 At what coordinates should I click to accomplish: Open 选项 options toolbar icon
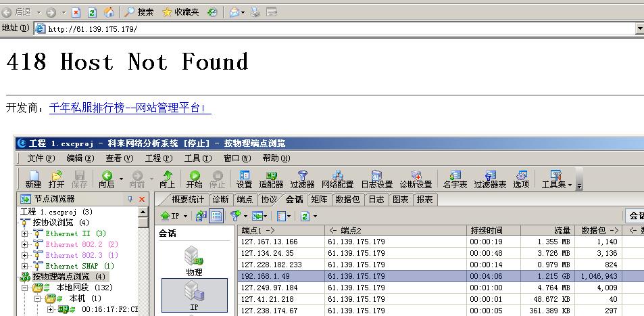point(521,180)
